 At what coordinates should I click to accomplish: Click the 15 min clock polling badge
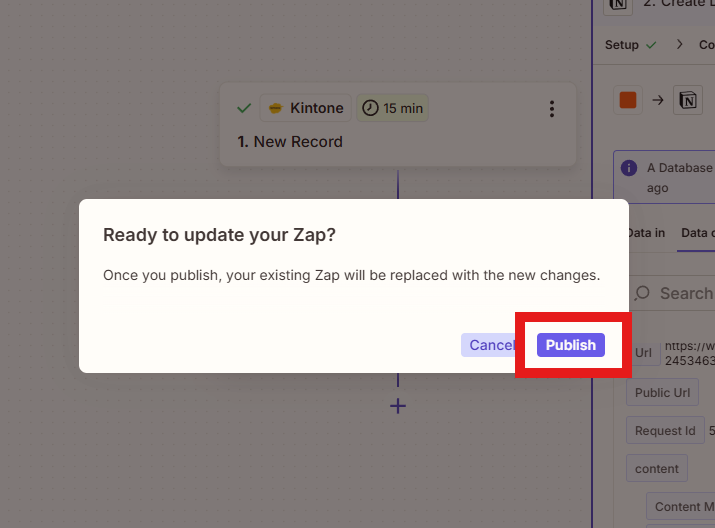[392, 108]
